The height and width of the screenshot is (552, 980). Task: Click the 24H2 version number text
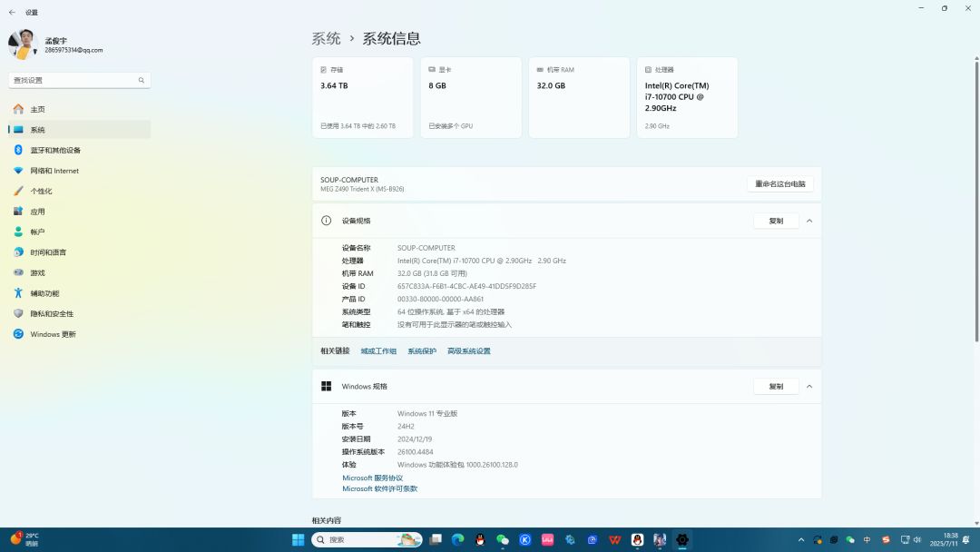coord(406,427)
